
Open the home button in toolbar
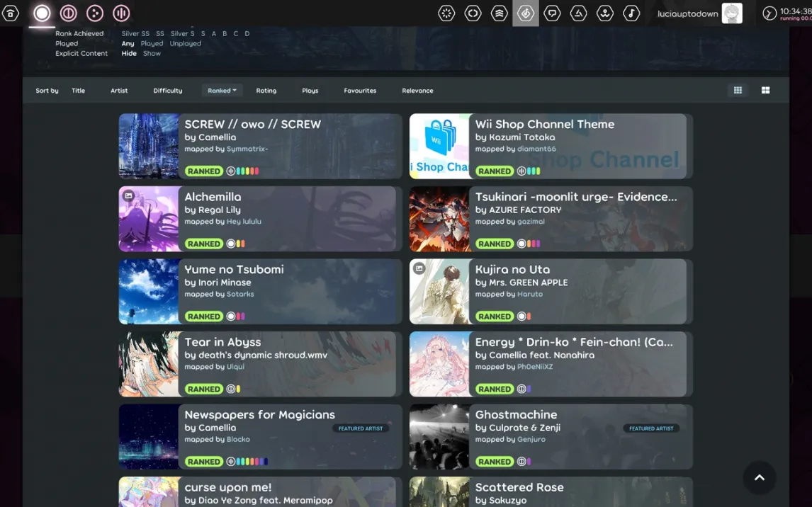(11, 13)
